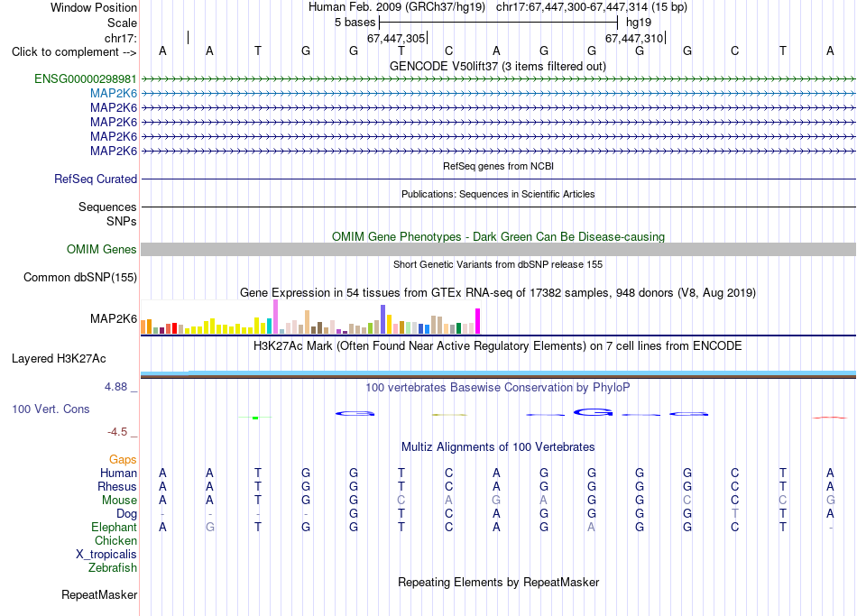The image size is (857, 616).
Task: Open Multiz Alignments of 100 Vertebrates title
Action: [498, 447]
